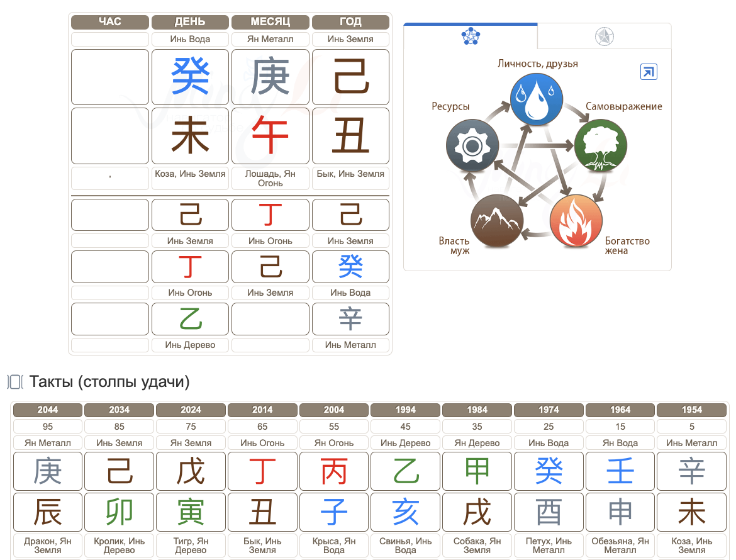
Task: Select the 1954 luck pillar header
Action: 691,410
